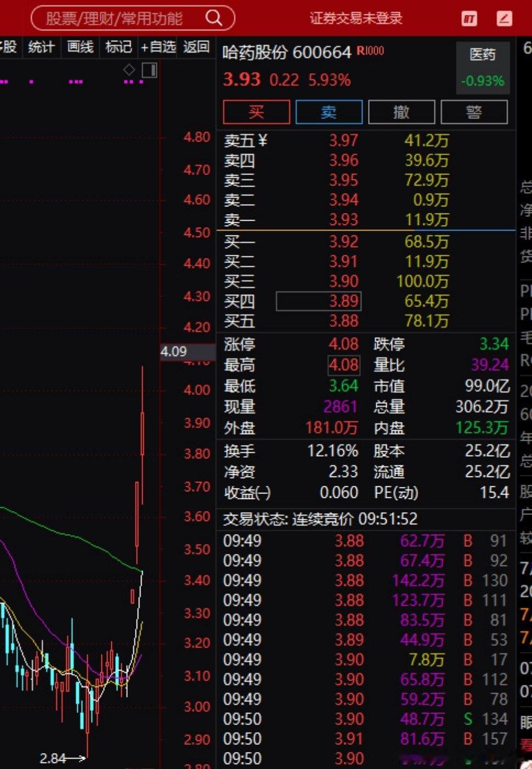The height and width of the screenshot is (769, 532).
Task: Click the 内盘 value 125.3万
Action: pyautogui.click(x=482, y=428)
